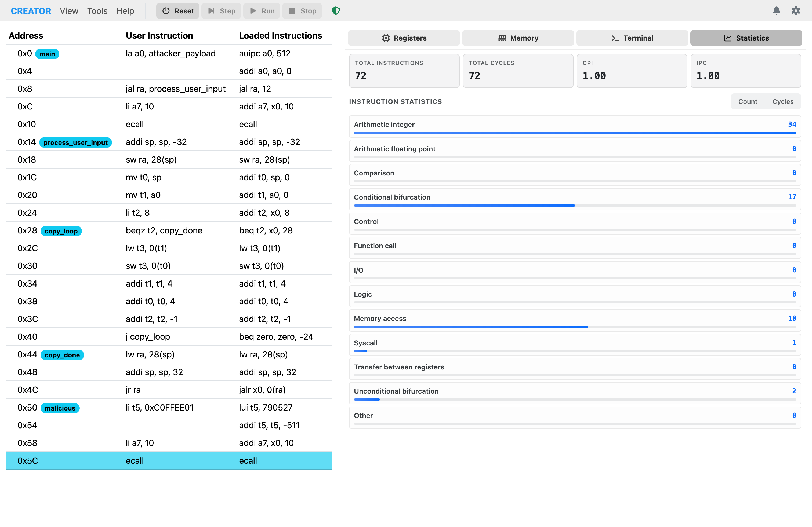Open the Tools menu
Screen dimensions: 812x527
(97, 11)
